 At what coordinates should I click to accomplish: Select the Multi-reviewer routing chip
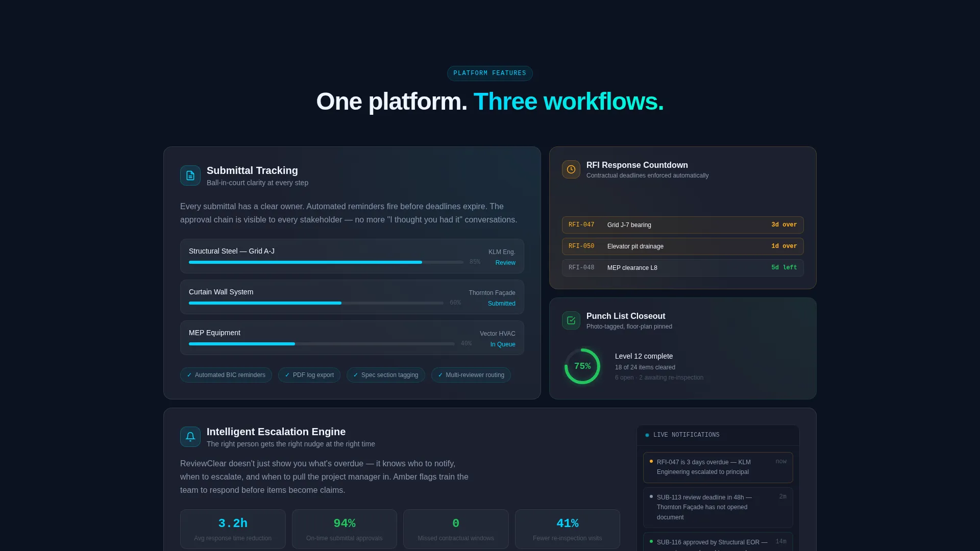pos(471,375)
